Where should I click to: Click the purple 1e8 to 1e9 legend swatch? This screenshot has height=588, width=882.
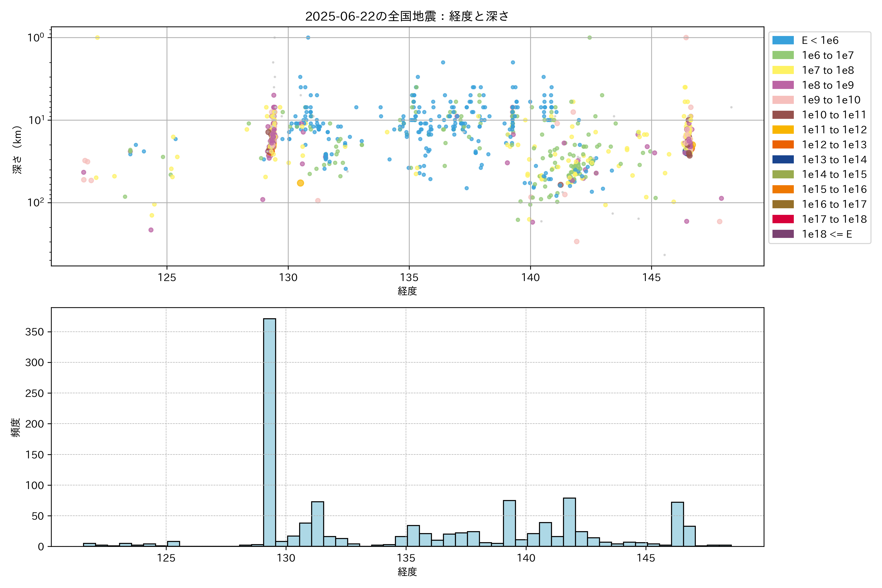(783, 85)
